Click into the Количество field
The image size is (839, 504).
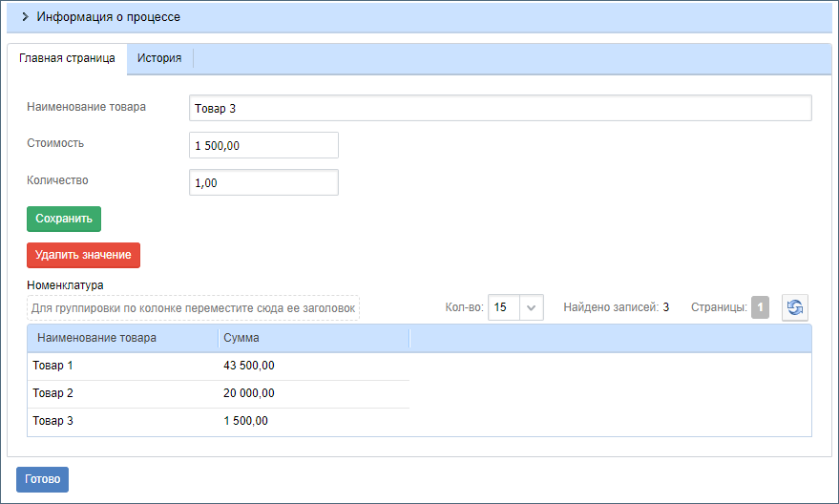(263, 182)
